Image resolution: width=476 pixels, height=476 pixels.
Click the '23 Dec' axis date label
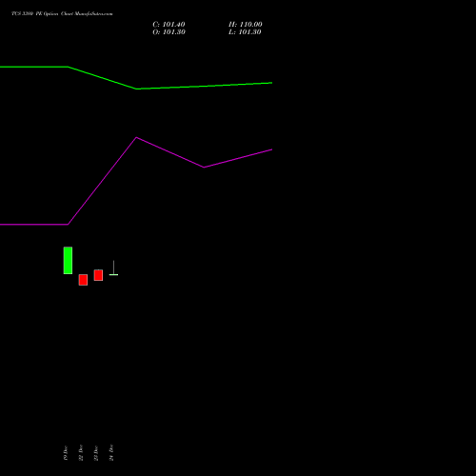96,453
